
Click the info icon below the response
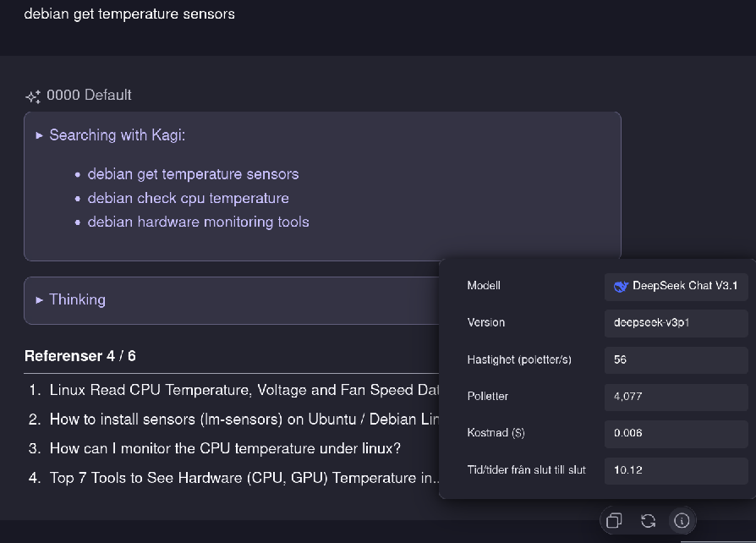tap(682, 521)
